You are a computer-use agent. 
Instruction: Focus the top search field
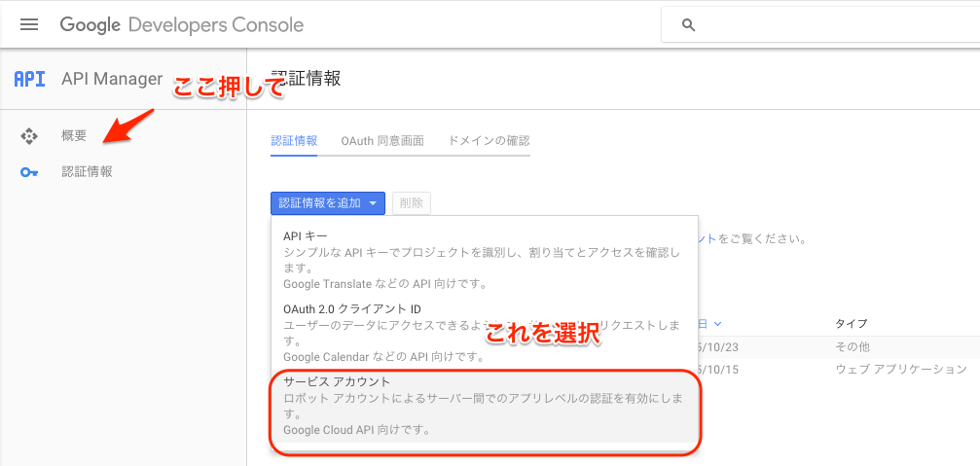click(820, 25)
